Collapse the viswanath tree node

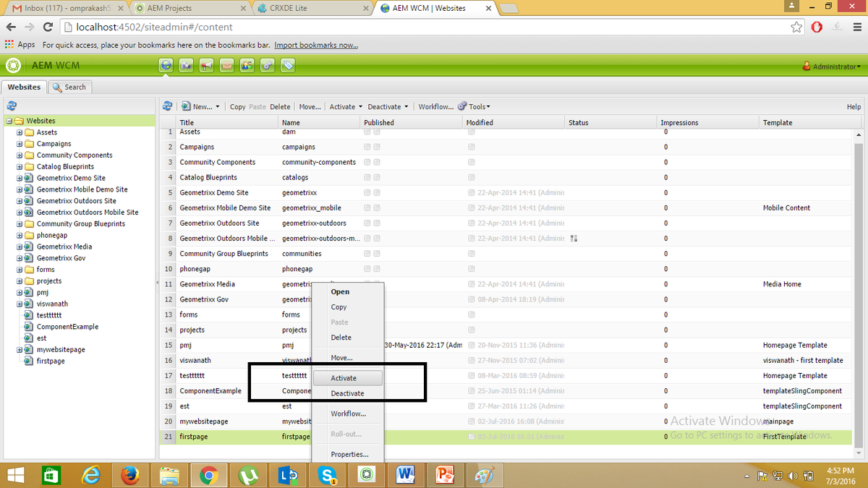tap(20, 304)
